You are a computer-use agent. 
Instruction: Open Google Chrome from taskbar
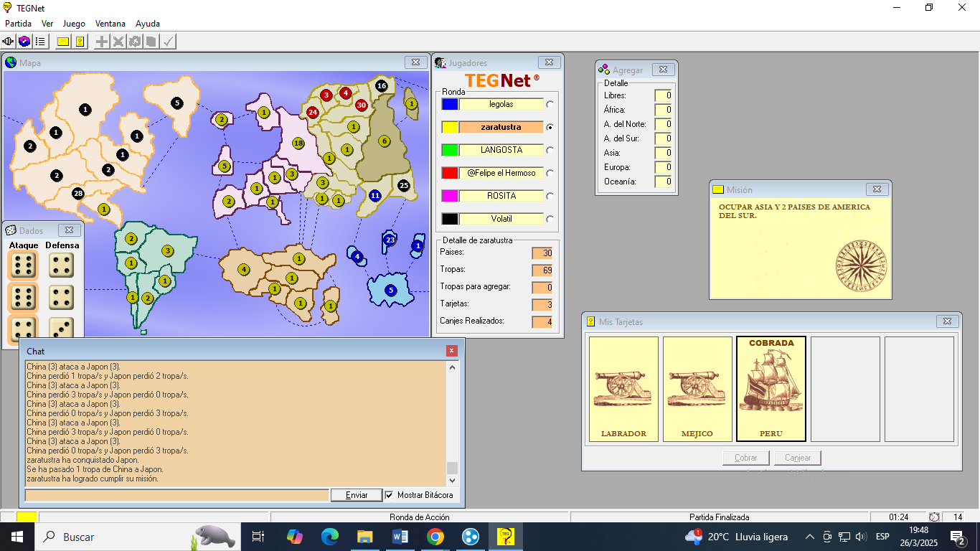click(x=435, y=536)
